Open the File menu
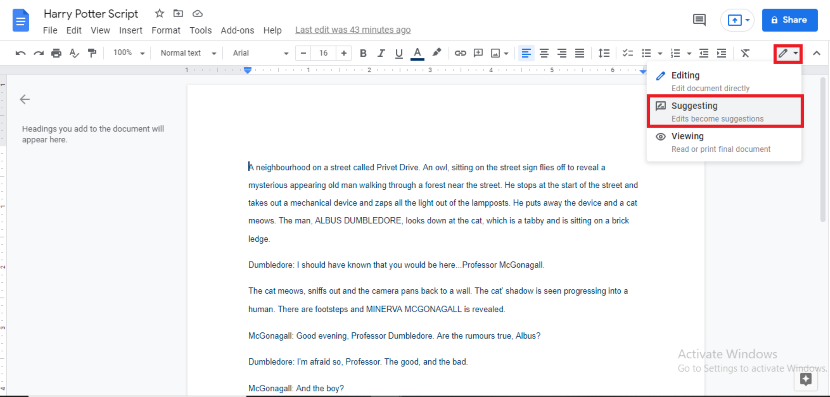 coord(50,30)
